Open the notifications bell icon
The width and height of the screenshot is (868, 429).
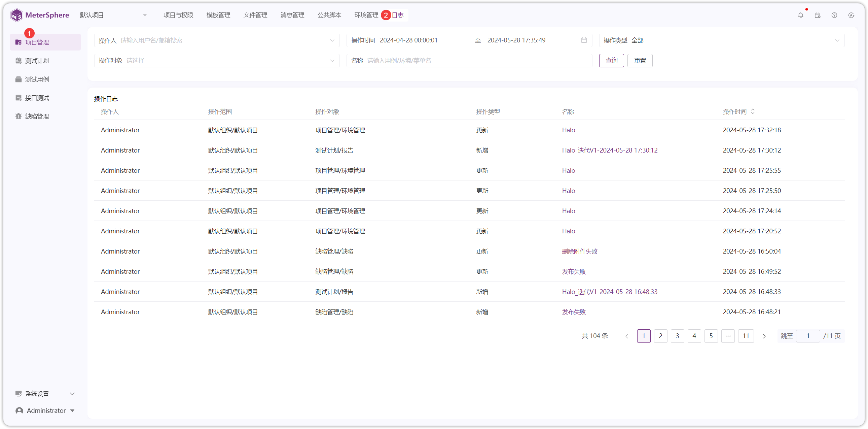801,15
